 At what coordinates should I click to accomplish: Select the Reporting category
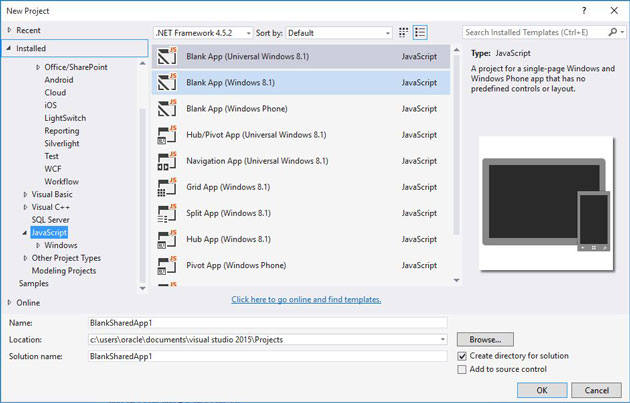tap(61, 131)
